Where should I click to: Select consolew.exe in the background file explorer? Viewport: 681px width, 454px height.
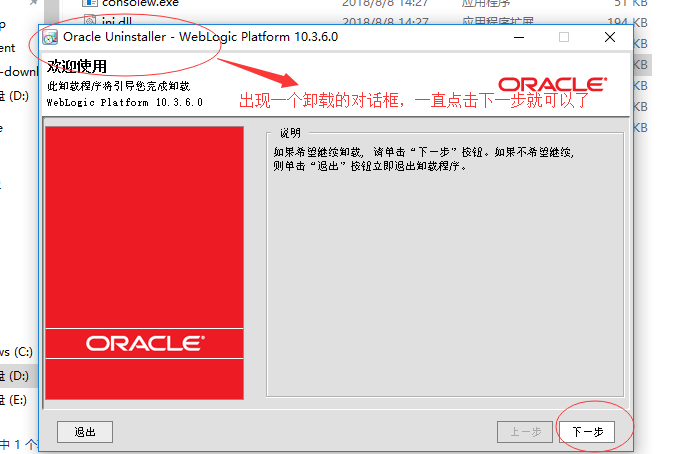click(140, 3)
